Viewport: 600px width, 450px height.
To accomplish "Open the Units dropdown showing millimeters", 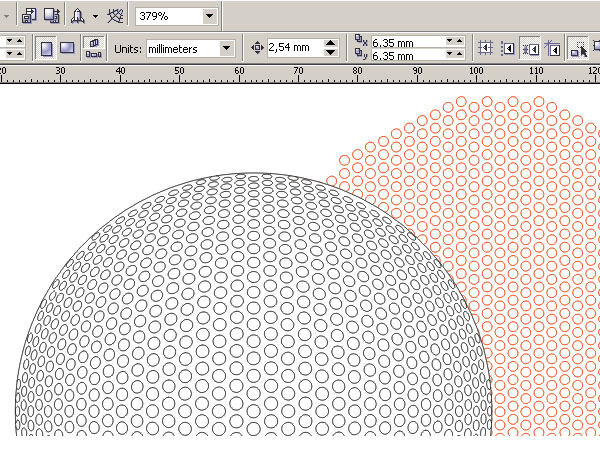I will point(227,48).
